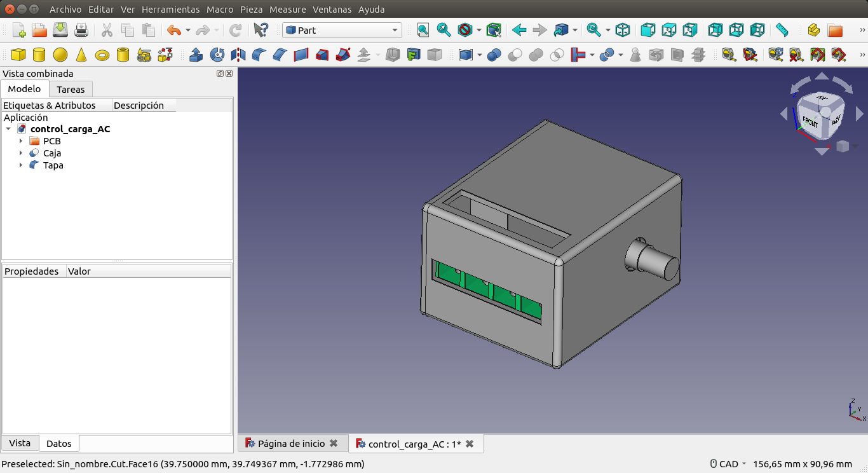
Task: Open the measure distance ruler tool
Action: 782,30
